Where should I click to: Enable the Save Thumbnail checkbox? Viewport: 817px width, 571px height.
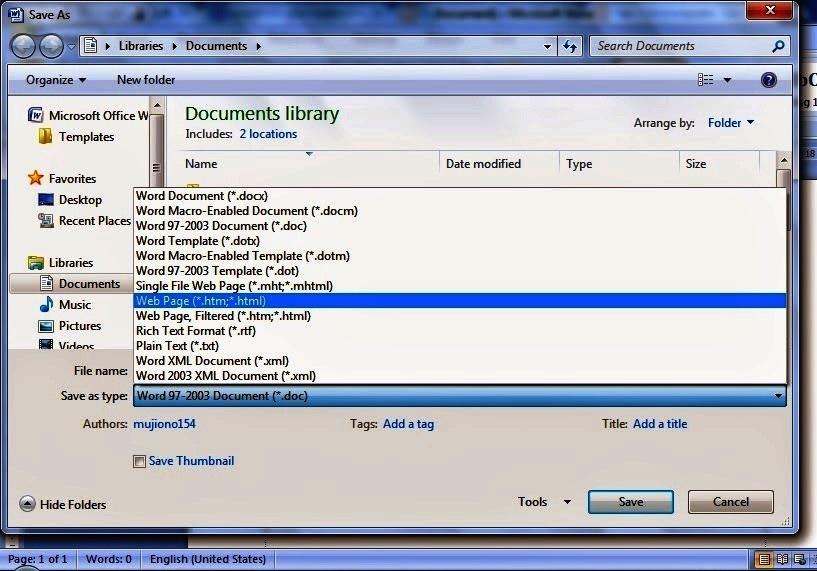[x=139, y=462]
